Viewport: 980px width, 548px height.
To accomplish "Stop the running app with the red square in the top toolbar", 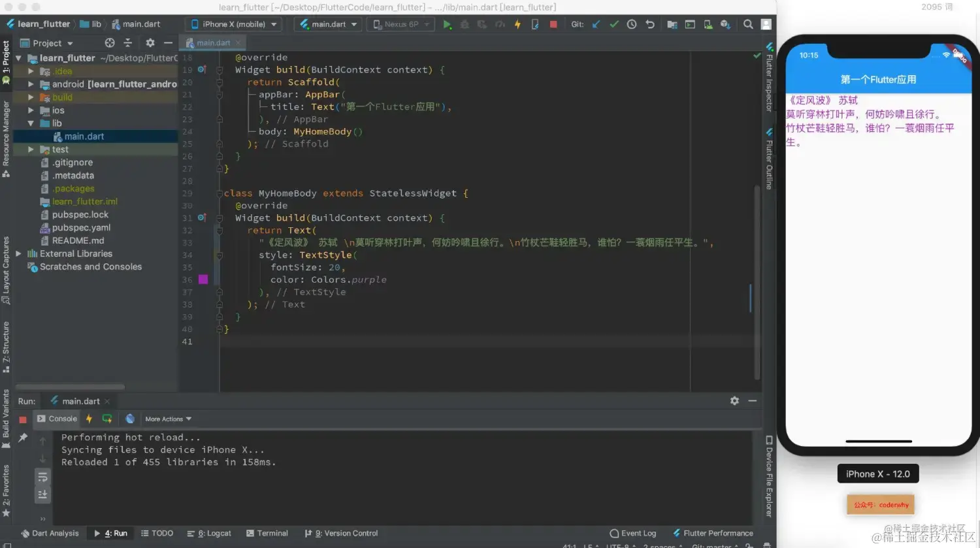I will click(x=553, y=24).
